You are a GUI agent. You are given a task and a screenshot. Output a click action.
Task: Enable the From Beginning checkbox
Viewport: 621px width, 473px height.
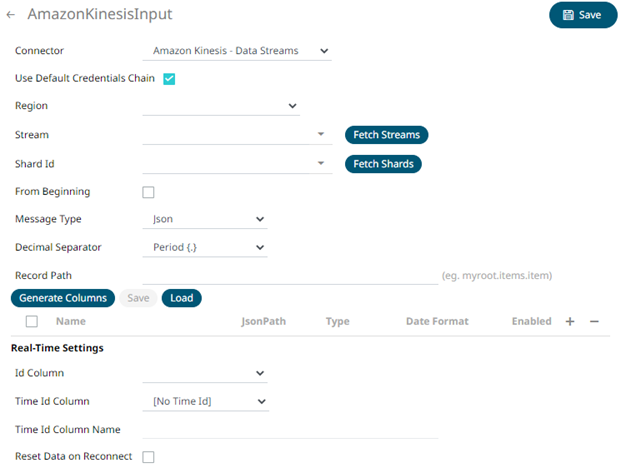coord(148,192)
